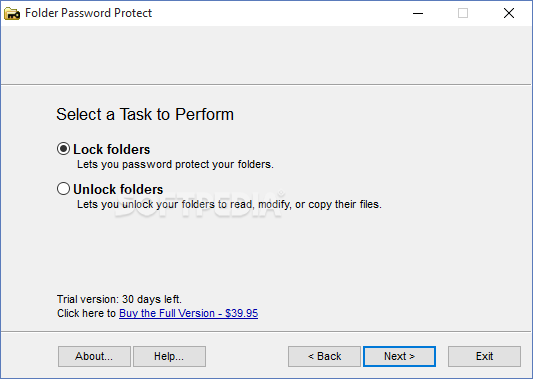533x379 pixels.
Task: Click the plain "Click here to" text before the link
Action: point(86,313)
